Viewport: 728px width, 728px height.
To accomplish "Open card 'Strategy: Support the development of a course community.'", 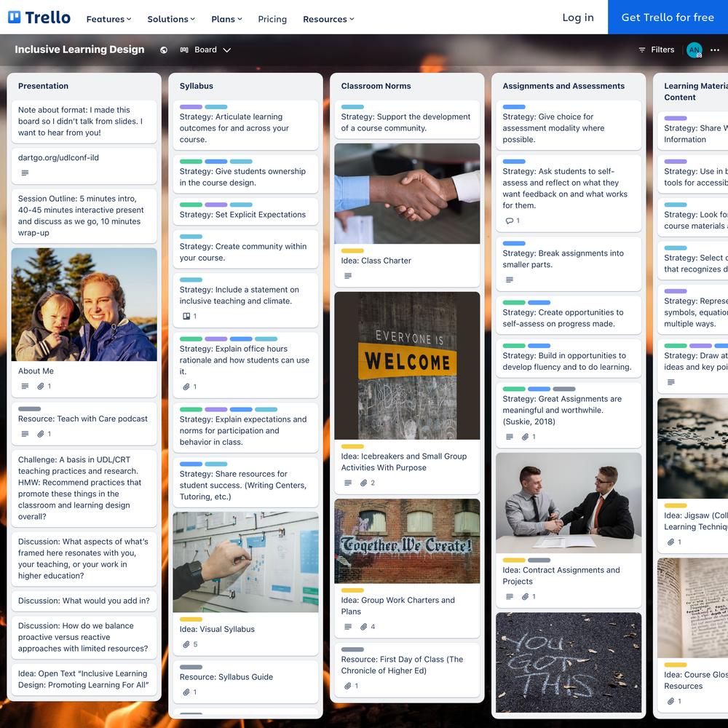I will [x=407, y=119].
